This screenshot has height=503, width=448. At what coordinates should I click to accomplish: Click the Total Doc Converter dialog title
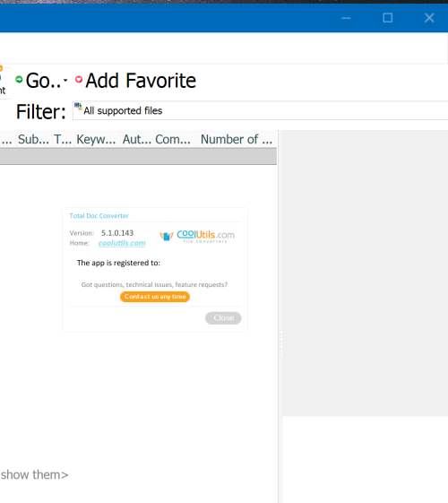tap(99, 216)
